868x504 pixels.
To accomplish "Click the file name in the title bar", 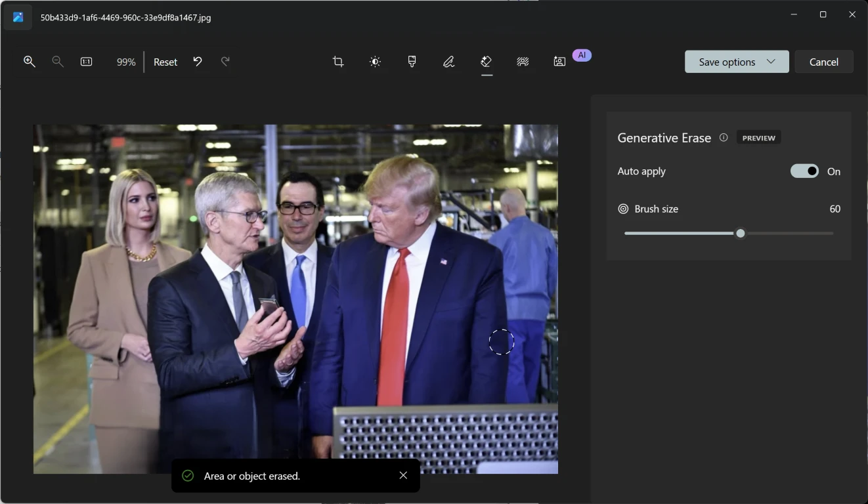I will pyautogui.click(x=126, y=18).
